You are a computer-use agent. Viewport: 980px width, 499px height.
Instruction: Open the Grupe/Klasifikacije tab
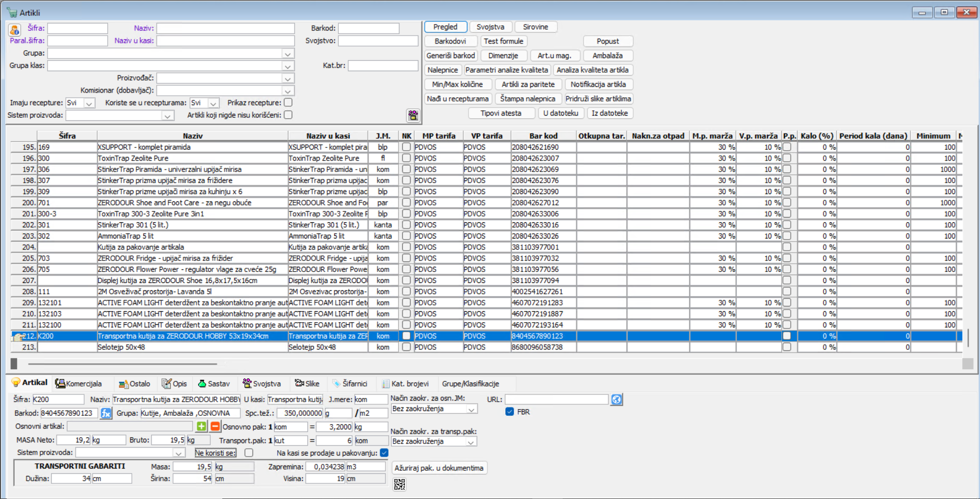point(471,383)
